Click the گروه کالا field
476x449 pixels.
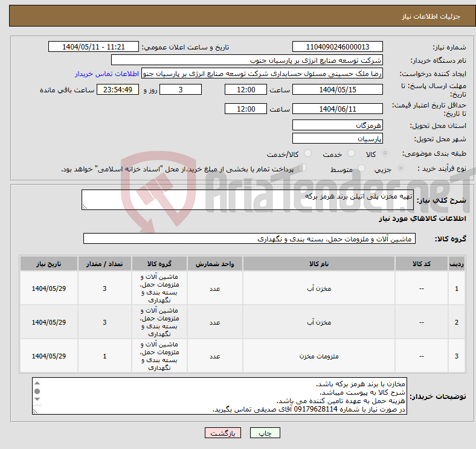[x=249, y=238]
